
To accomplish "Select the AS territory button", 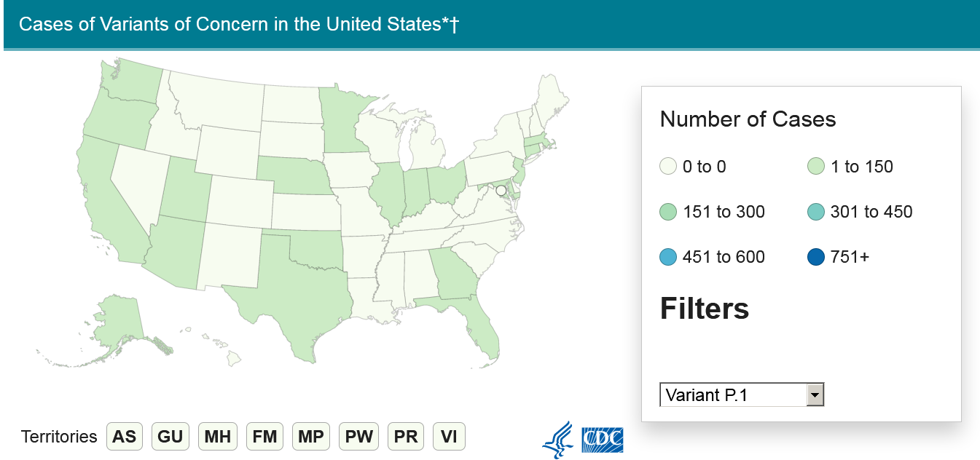I will pos(125,437).
